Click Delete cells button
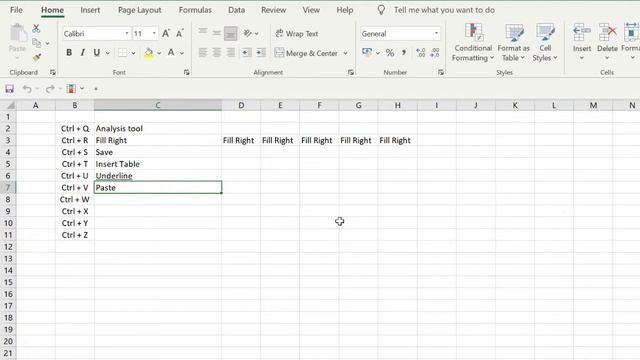The image size is (640, 360). click(x=607, y=42)
